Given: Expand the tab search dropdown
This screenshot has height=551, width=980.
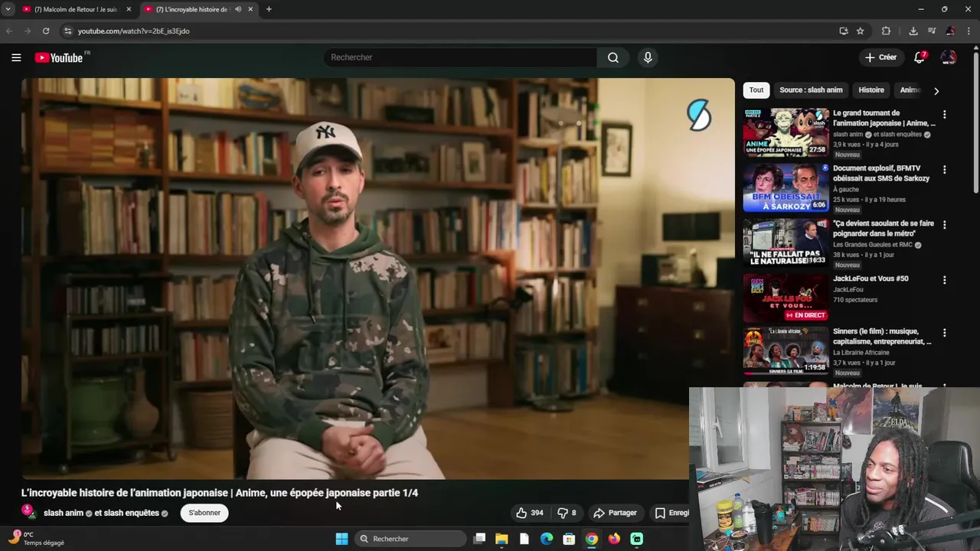Looking at the screenshot, I should tap(8, 9).
